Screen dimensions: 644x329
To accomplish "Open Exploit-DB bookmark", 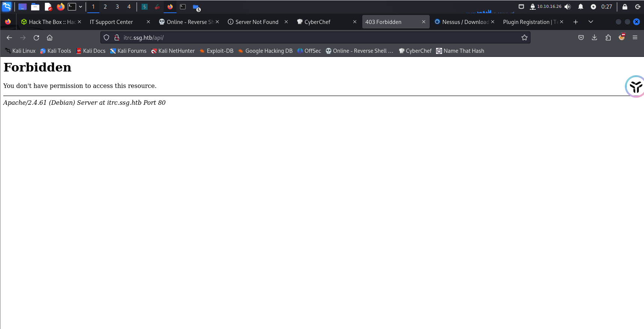I will (216, 51).
